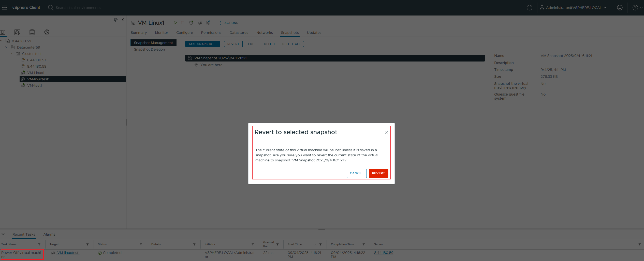Collapse the navigation sidebar with the arrow
The height and width of the screenshot is (261, 644).
pos(123,20)
